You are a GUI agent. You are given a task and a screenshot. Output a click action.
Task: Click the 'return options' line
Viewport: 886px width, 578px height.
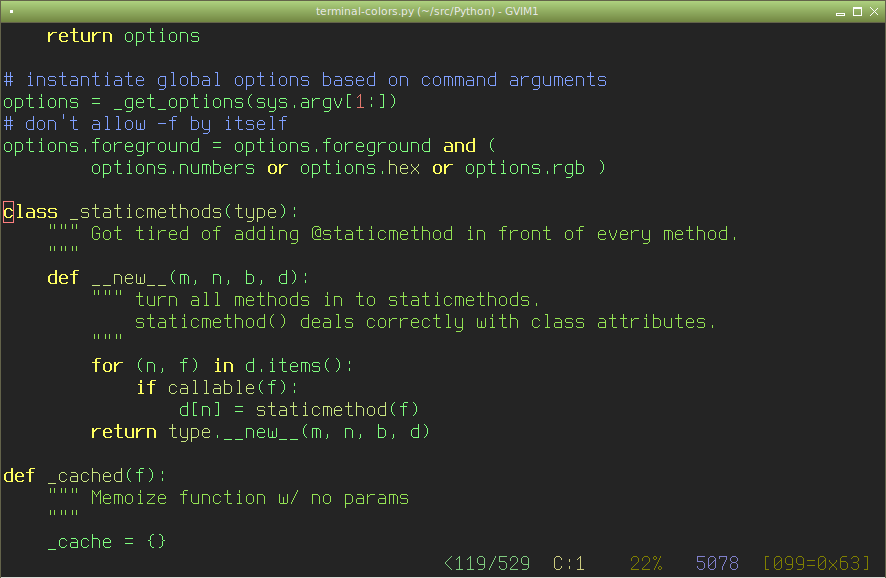pyautogui.click(x=123, y=36)
